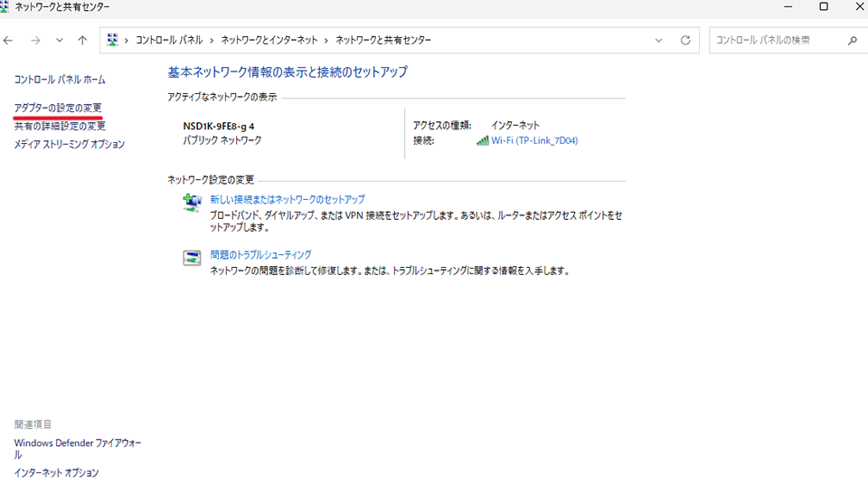The image size is (868, 485).
Task: Open 問題のトラブルシューティング
Action: pyautogui.click(x=260, y=255)
